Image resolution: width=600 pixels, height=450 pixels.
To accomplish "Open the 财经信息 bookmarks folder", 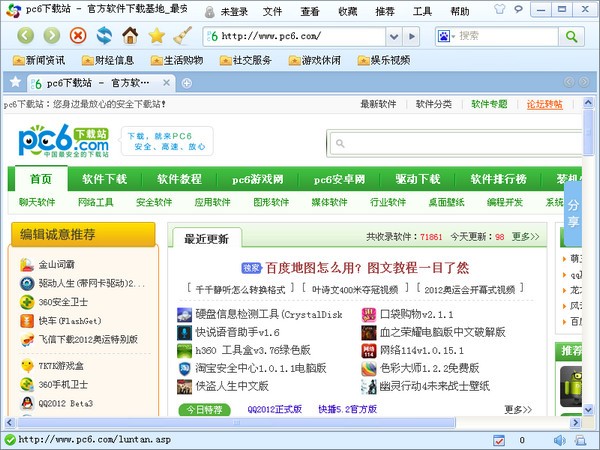I will coord(108,60).
